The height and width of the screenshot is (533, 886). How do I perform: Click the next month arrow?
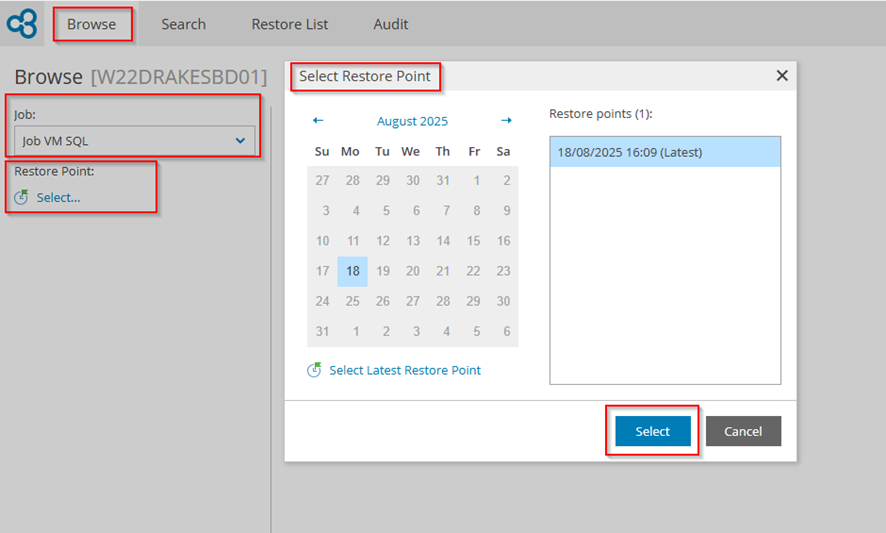click(506, 121)
